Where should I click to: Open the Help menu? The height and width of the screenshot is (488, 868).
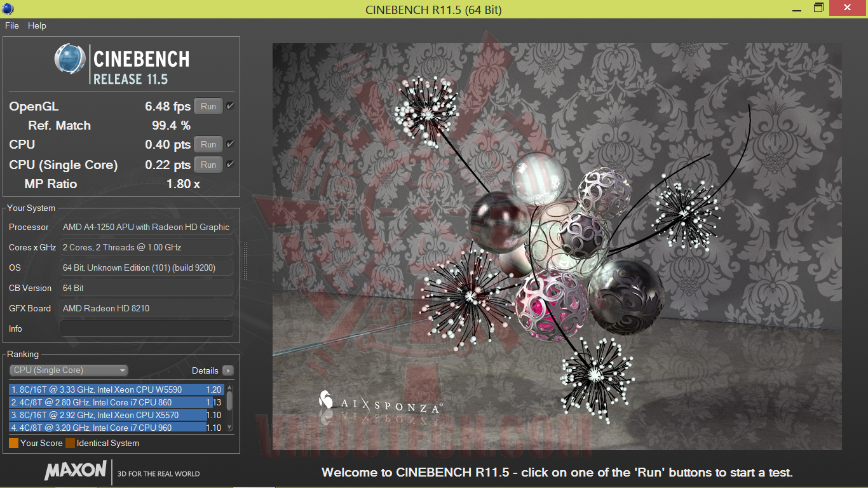(x=37, y=25)
